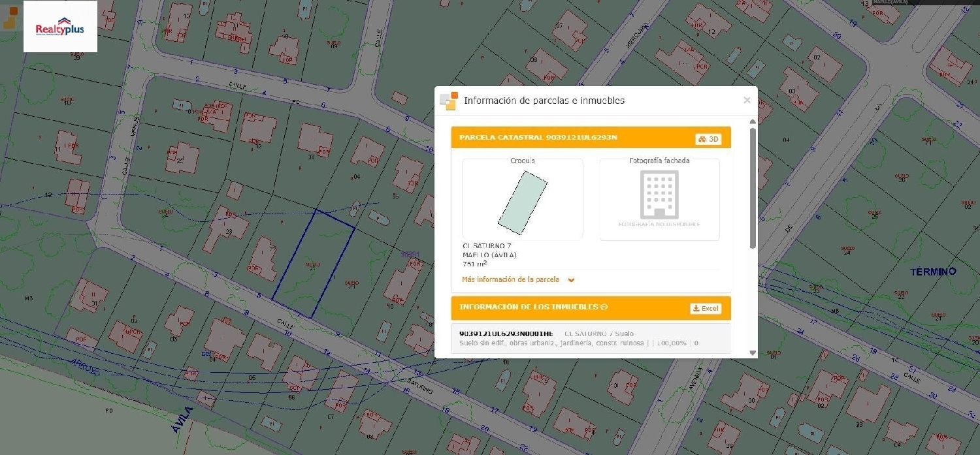Click the TERMINO label on the map
The width and height of the screenshot is (980, 455).
tap(933, 271)
